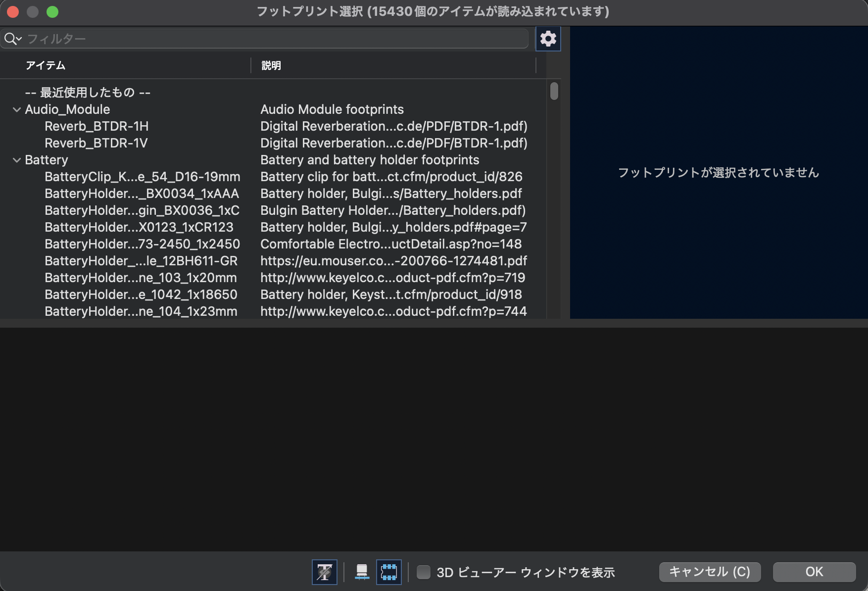This screenshot has height=591, width=868.
Task: Confirm with the OK button
Action: click(814, 572)
